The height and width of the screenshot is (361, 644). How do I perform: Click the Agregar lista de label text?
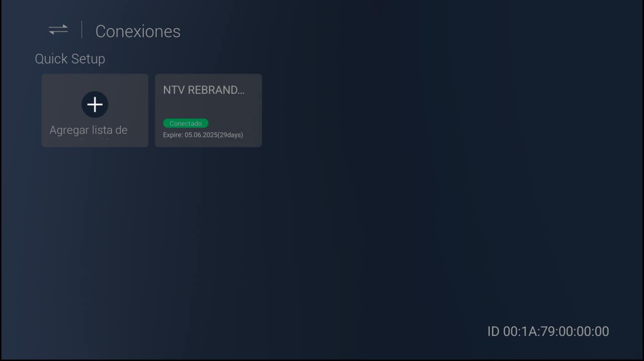pos(89,130)
